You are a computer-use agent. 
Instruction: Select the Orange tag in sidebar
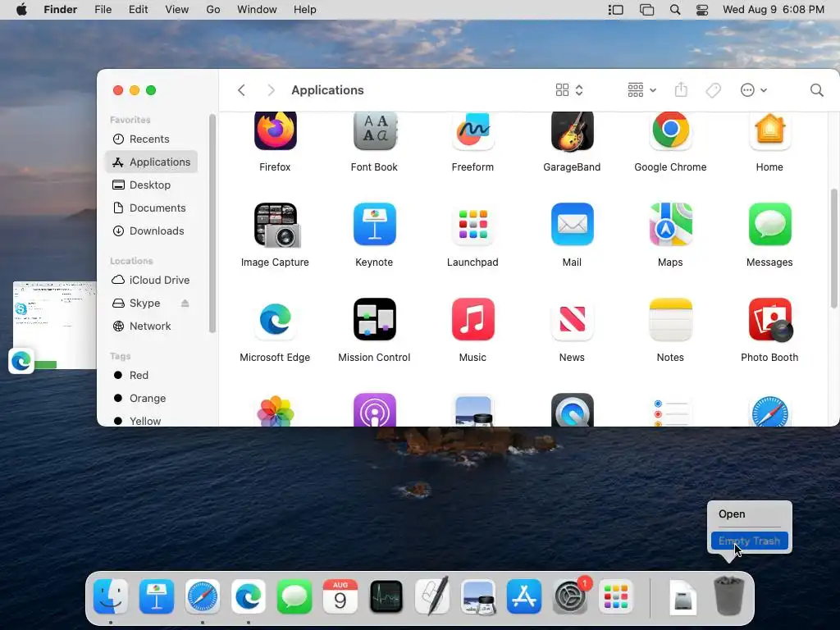tap(152, 399)
